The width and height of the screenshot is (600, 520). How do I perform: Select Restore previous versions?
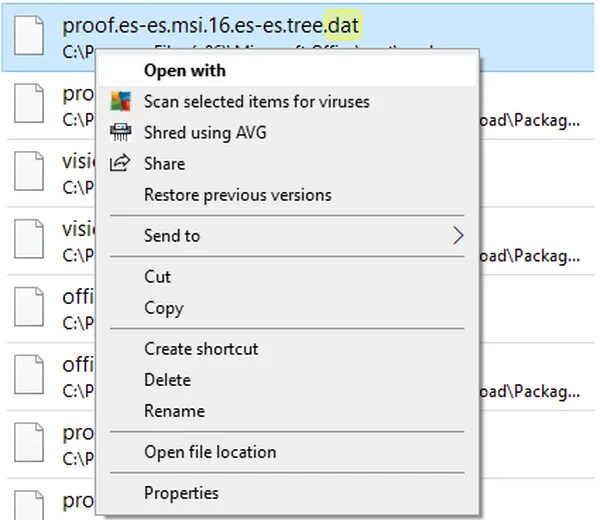237,195
